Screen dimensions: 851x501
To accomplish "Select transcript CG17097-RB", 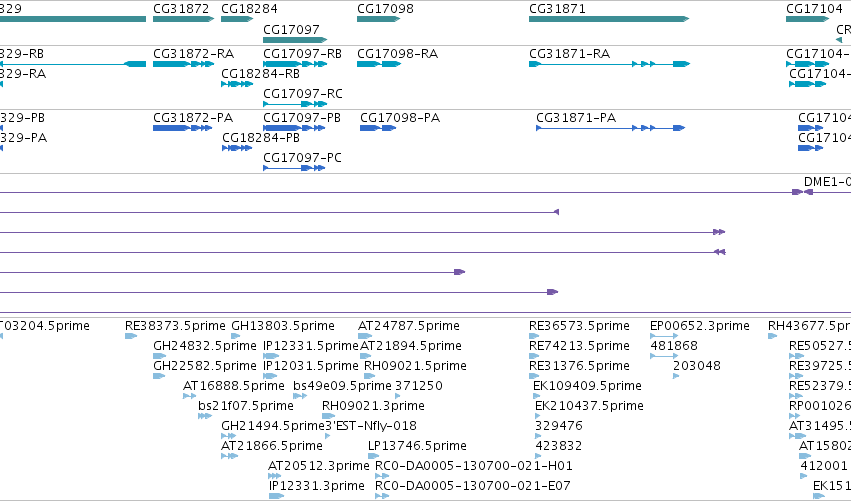I will point(295,64).
